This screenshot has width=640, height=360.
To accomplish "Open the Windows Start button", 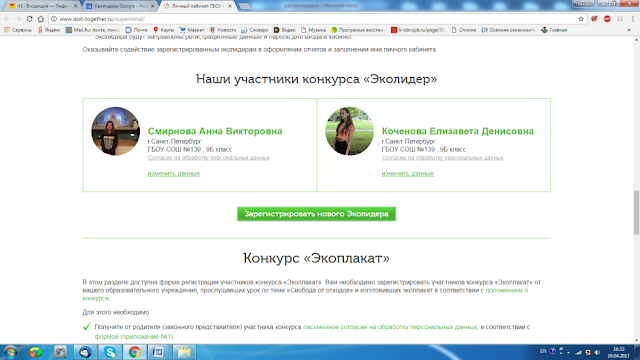I will pyautogui.click(x=11, y=352).
